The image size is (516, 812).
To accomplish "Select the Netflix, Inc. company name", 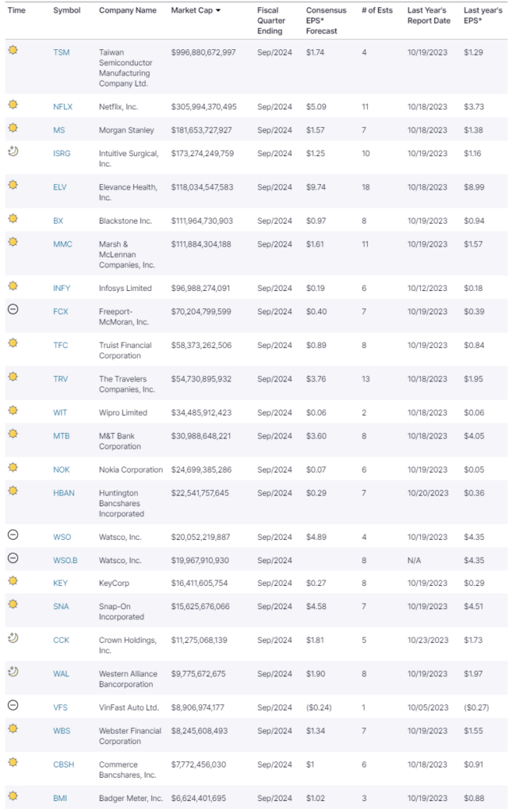I will point(118,107).
